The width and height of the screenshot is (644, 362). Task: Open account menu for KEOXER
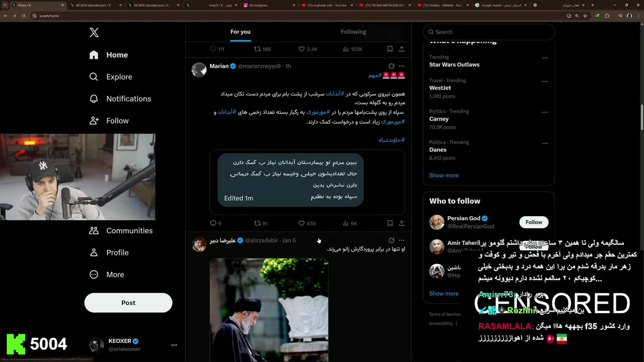point(174,345)
